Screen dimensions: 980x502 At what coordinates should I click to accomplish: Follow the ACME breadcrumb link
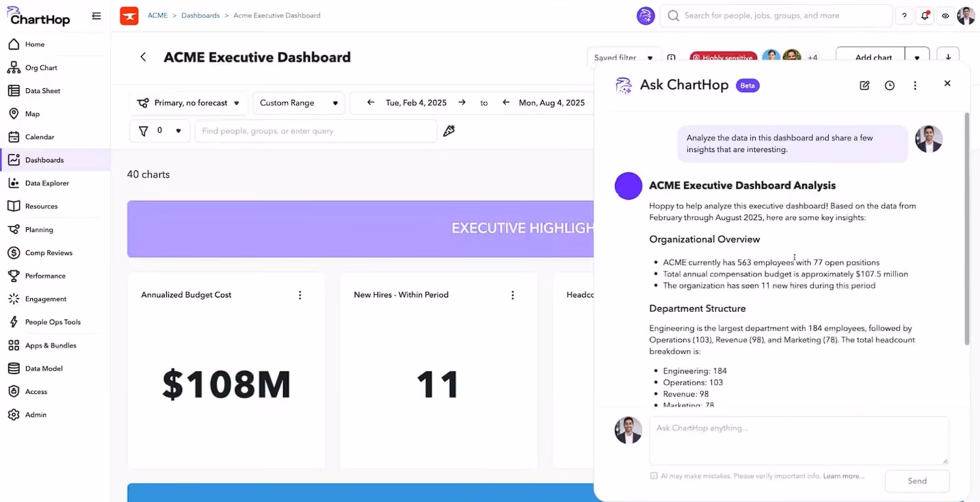(157, 15)
